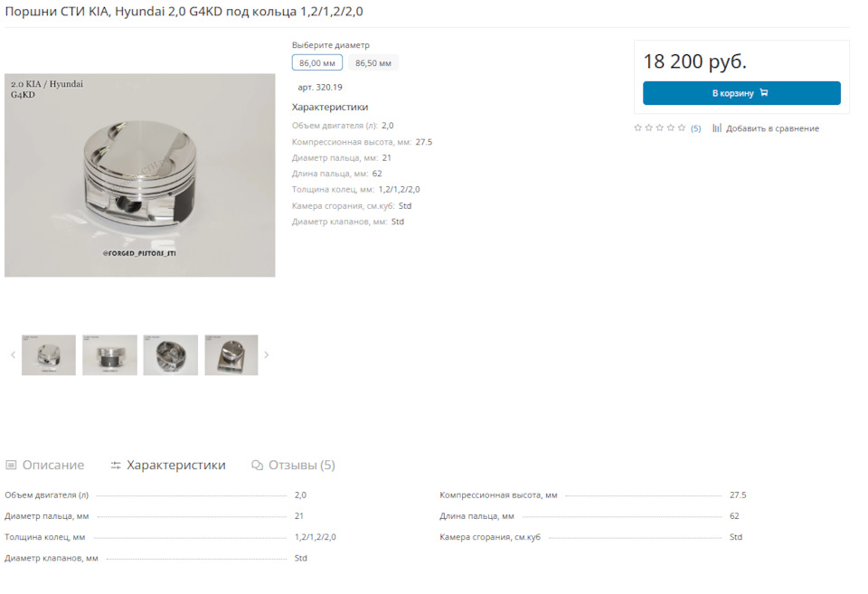Viewport: 868px width, 594px height.
Task: Switch to the Отзывы (5) tab
Action: point(293,465)
